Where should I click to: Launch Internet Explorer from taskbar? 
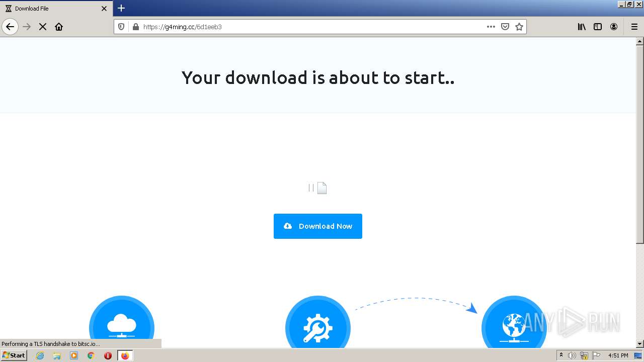click(40, 355)
